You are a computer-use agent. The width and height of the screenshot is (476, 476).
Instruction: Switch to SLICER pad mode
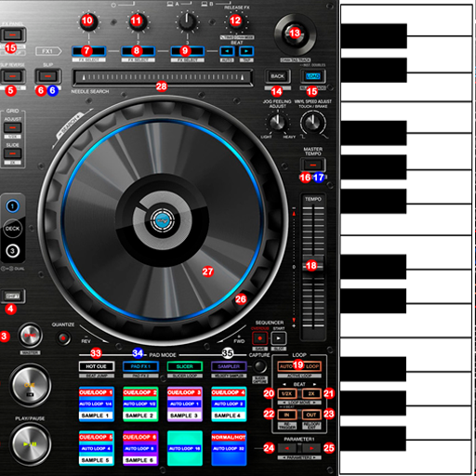tap(185, 366)
